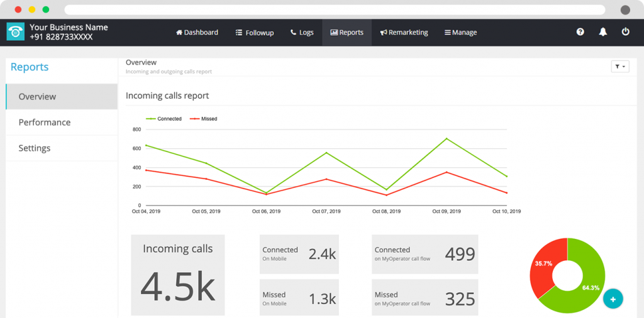Open the help question mark icon
This screenshot has height=318, width=644.
(x=580, y=32)
